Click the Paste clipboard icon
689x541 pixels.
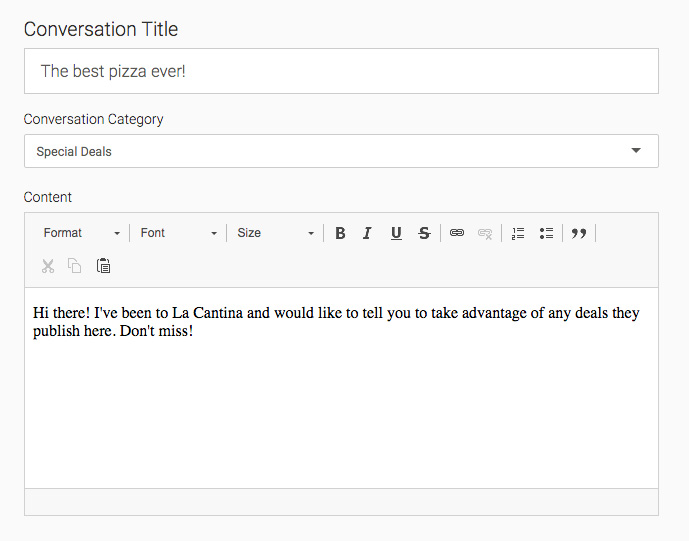103,266
